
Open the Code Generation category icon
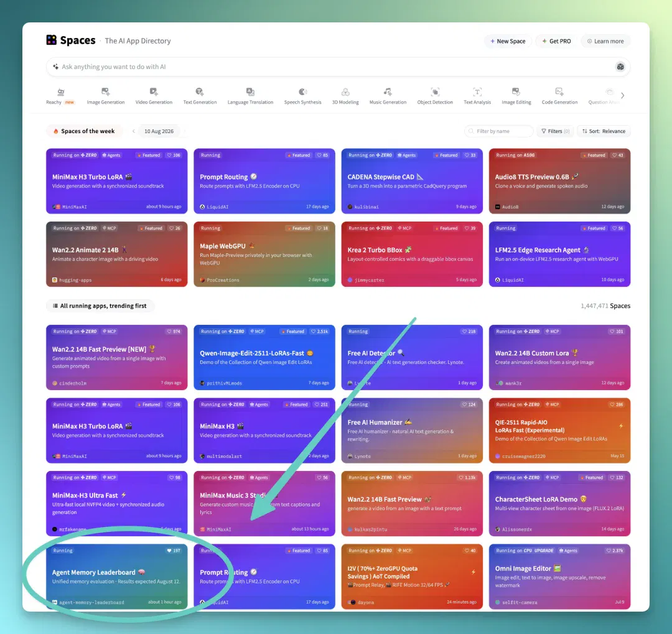click(559, 91)
